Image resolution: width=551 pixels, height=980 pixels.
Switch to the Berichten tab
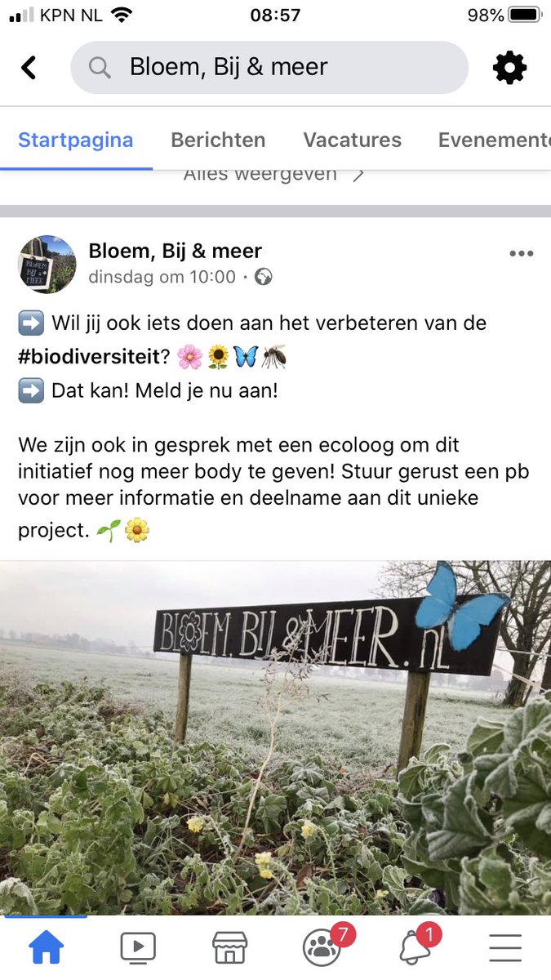(x=218, y=140)
